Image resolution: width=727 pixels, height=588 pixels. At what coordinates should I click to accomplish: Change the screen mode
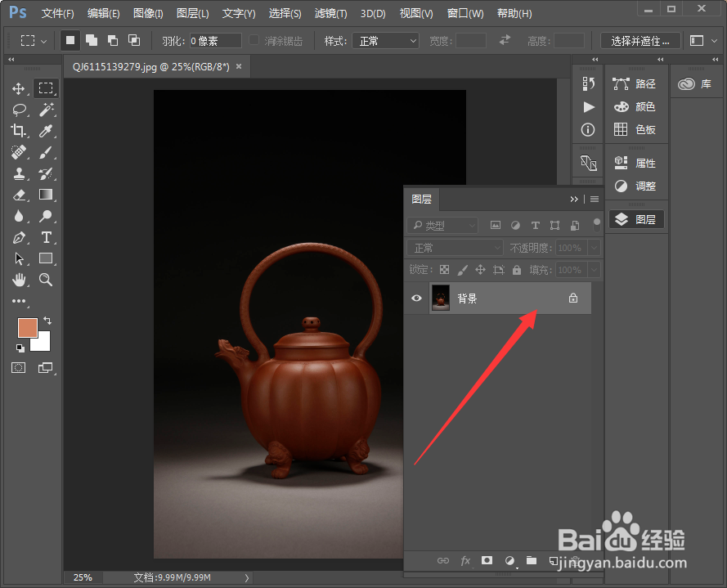click(46, 368)
